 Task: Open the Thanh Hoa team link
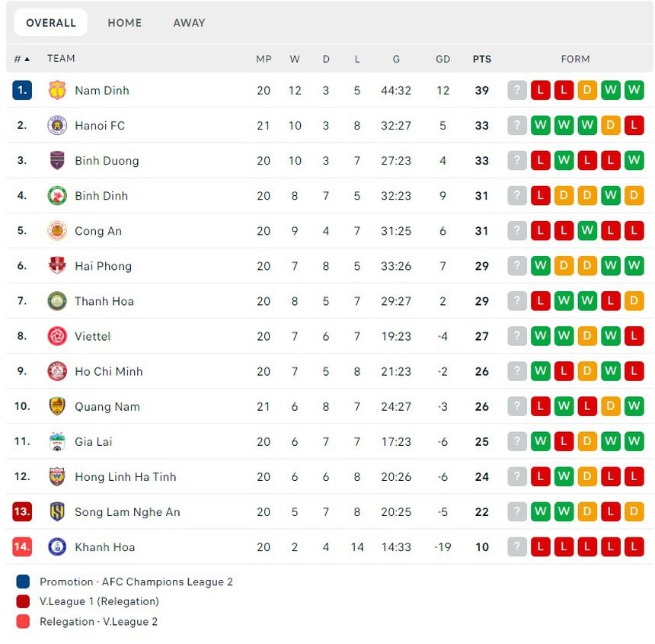(104, 301)
